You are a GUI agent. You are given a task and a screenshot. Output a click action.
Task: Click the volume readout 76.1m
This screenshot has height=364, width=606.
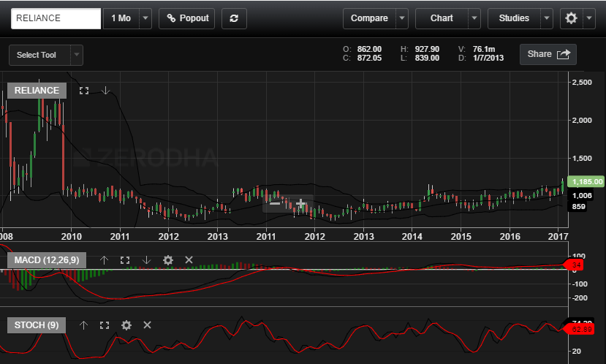tap(484, 49)
